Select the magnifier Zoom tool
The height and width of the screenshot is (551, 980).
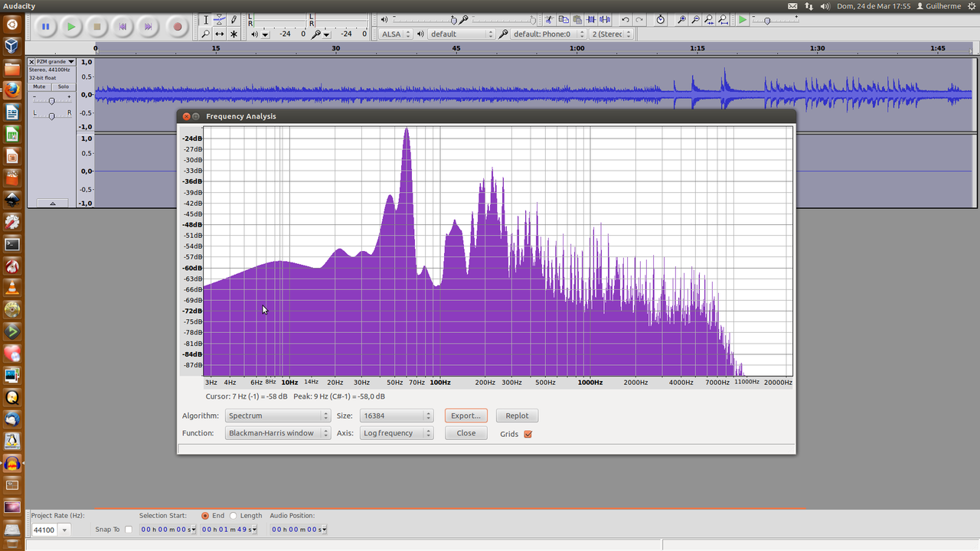tap(205, 34)
